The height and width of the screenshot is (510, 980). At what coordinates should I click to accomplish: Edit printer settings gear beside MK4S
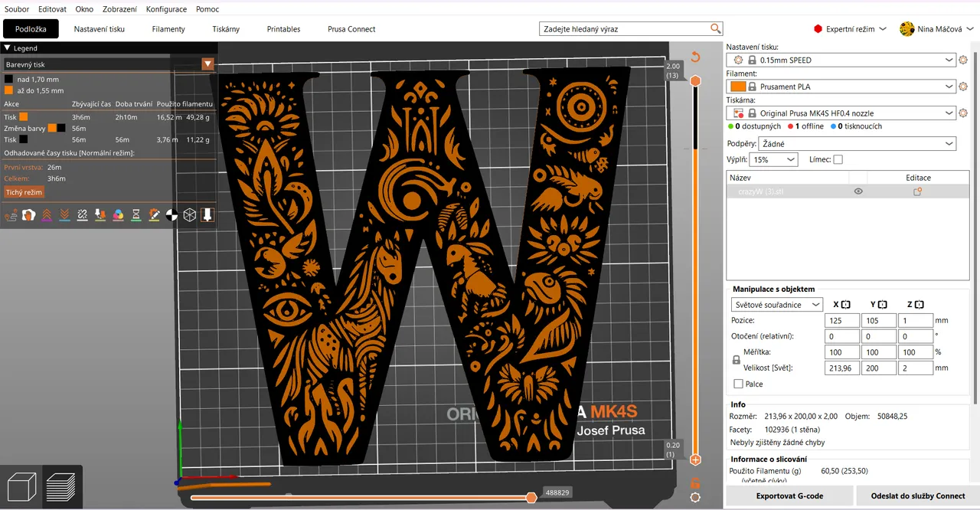tap(964, 113)
